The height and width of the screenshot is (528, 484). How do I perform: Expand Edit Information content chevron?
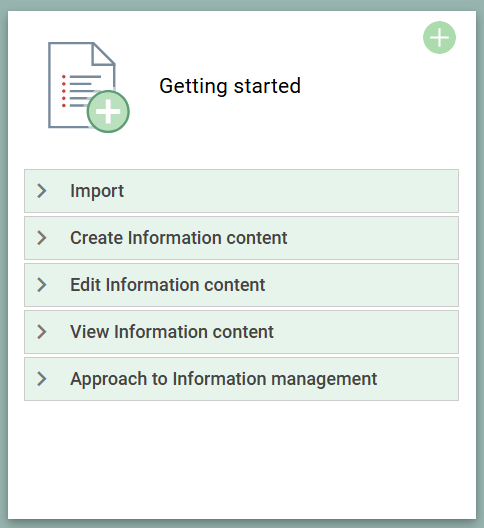pos(41,285)
